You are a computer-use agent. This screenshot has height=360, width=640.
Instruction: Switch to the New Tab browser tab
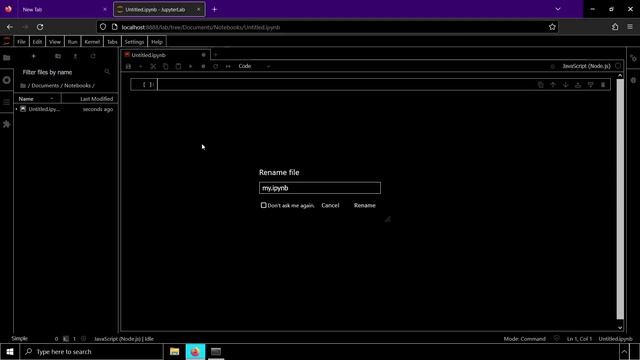[x=61, y=9]
